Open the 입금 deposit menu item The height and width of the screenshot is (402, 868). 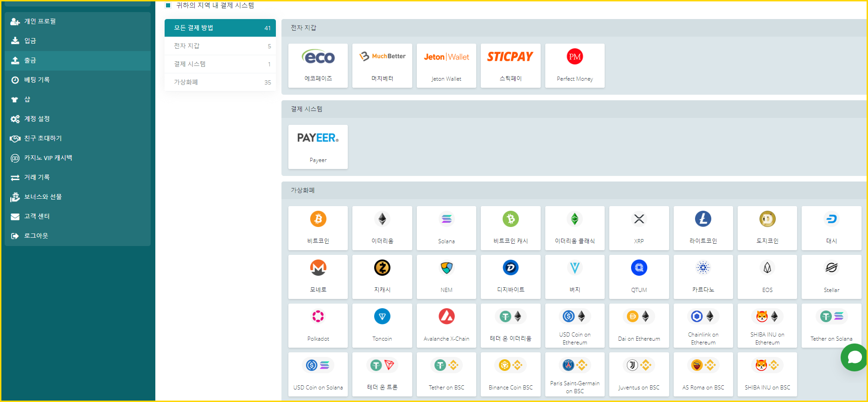pos(77,41)
